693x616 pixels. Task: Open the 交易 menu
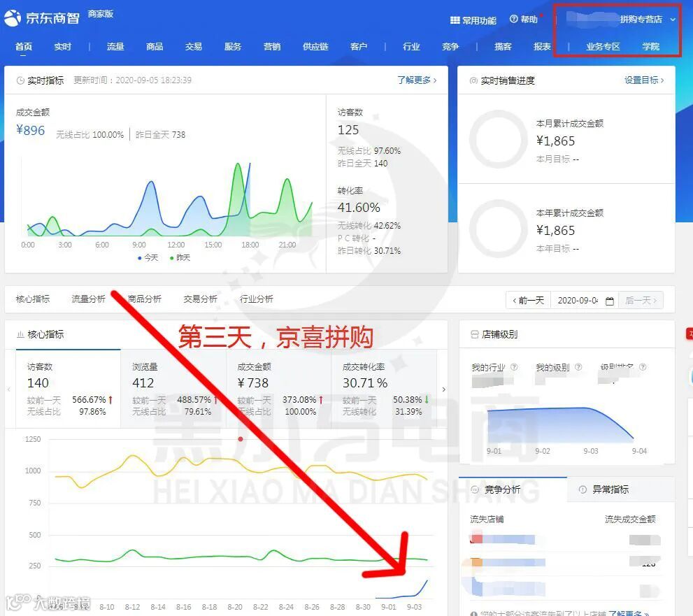[194, 46]
